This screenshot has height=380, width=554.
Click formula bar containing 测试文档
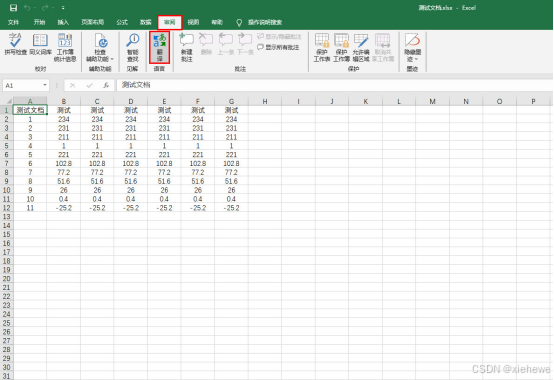coord(334,85)
